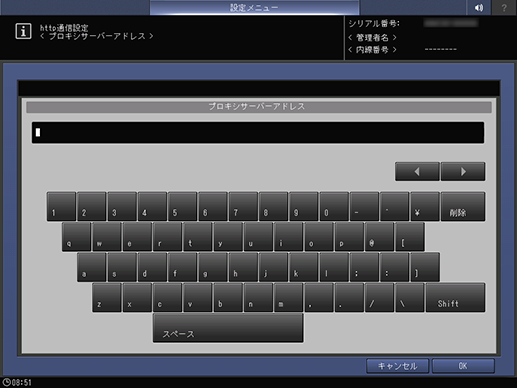The height and width of the screenshot is (388, 517).
Task: Tap the ] close bracket key
Action: [425, 267]
